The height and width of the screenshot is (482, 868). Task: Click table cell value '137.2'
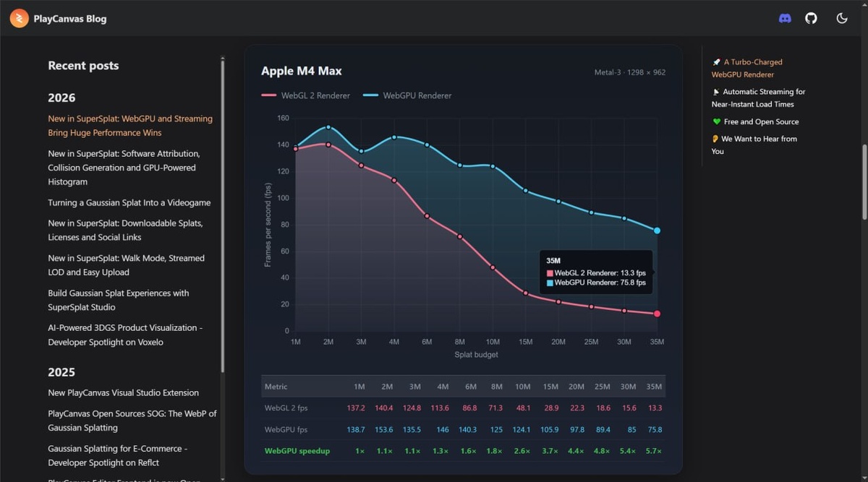coord(356,408)
